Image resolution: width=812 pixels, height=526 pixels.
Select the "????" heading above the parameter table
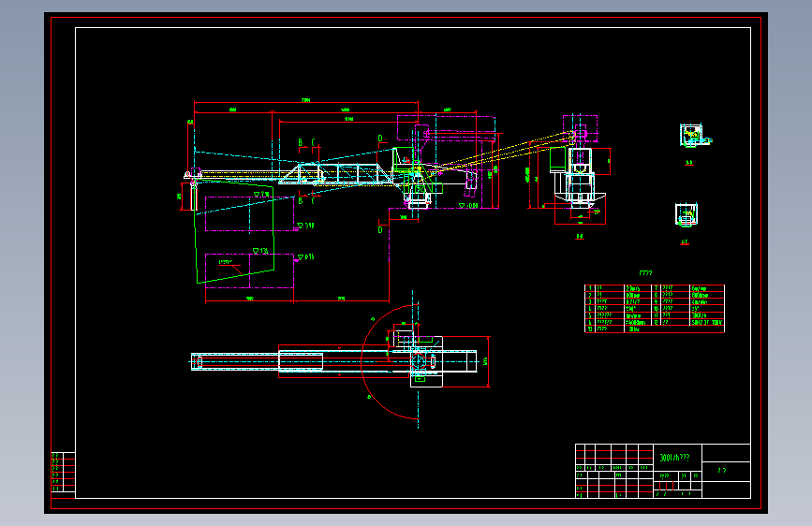tap(646, 273)
